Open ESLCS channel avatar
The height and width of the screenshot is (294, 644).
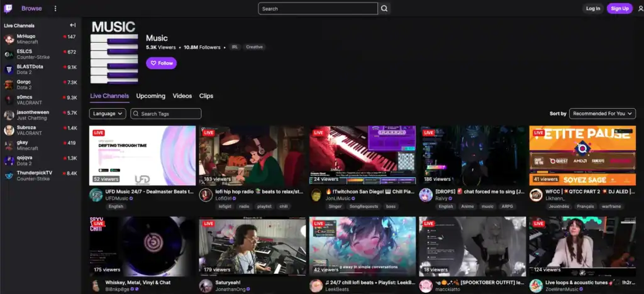tap(9, 54)
